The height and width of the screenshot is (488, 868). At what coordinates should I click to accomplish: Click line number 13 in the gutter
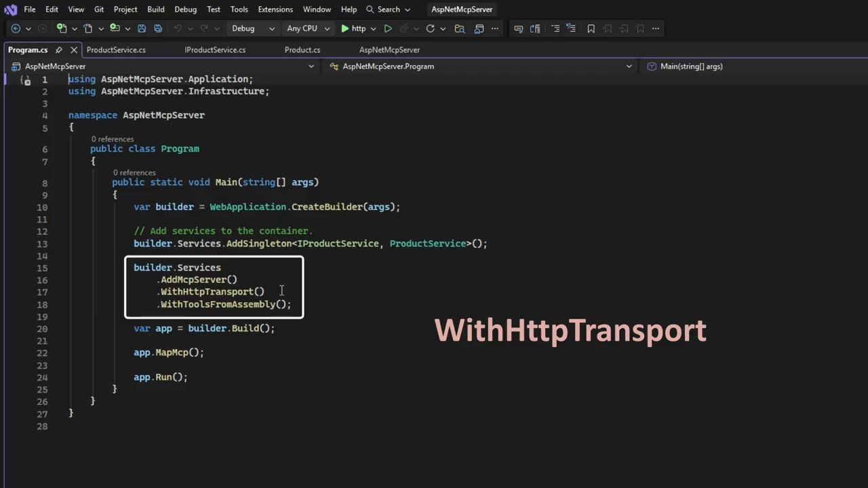pos(43,244)
